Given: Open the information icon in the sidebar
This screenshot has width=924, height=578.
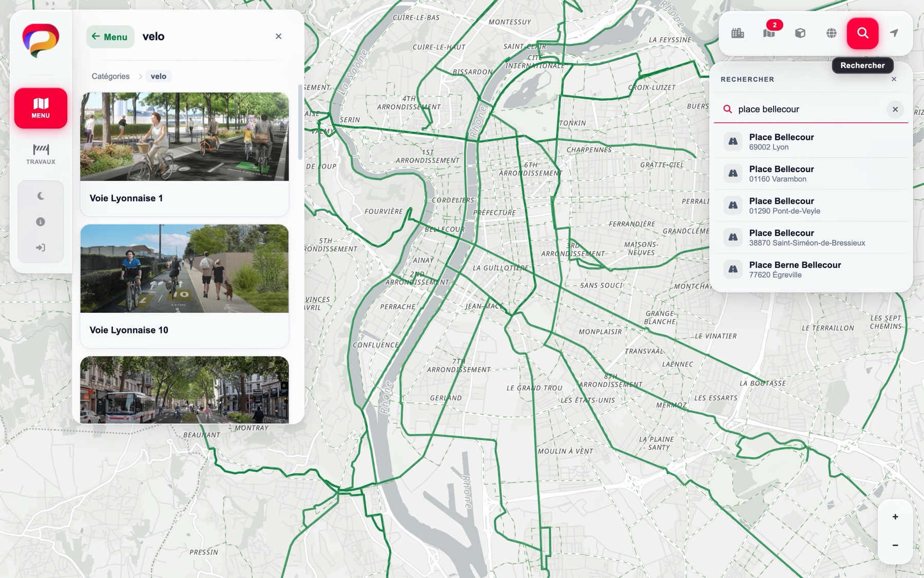Looking at the screenshot, I should [x=41, y=221].
